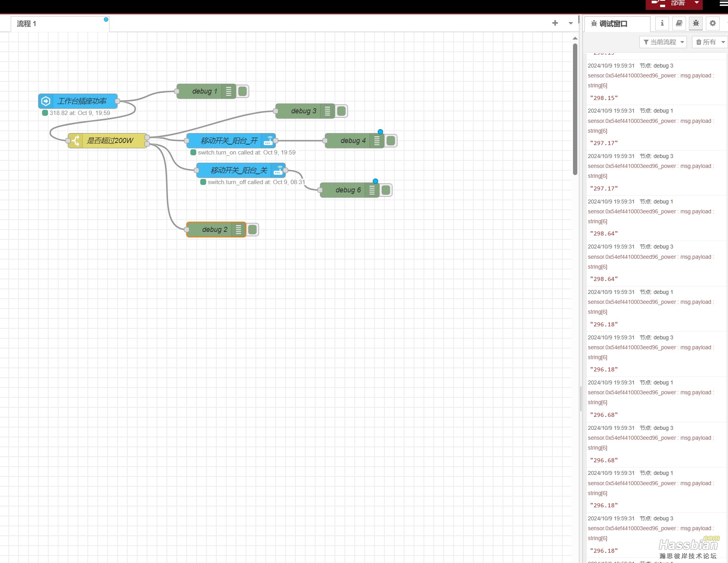Open the configuration gear sidebar icon
Screen dimensions: 728x563
(713, 23)
